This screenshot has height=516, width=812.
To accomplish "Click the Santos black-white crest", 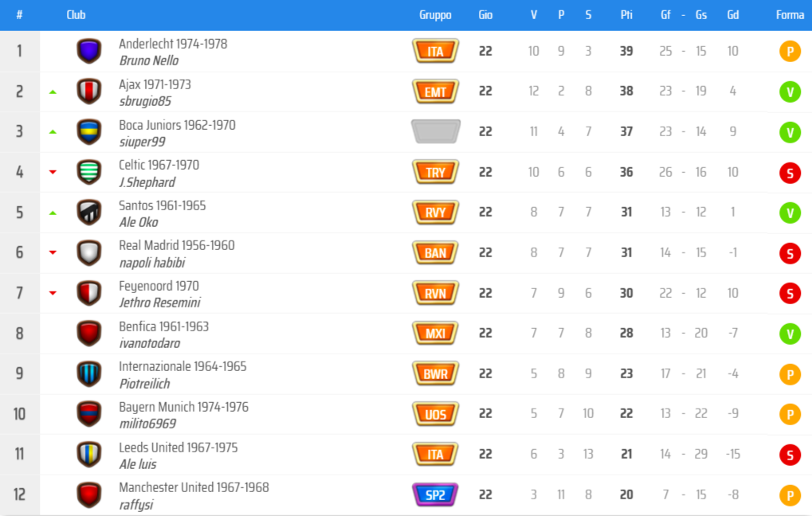I will pos(89,212).
